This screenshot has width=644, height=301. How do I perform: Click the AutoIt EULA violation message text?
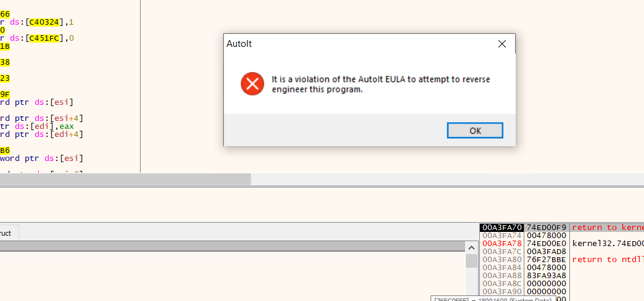[381, 84]
